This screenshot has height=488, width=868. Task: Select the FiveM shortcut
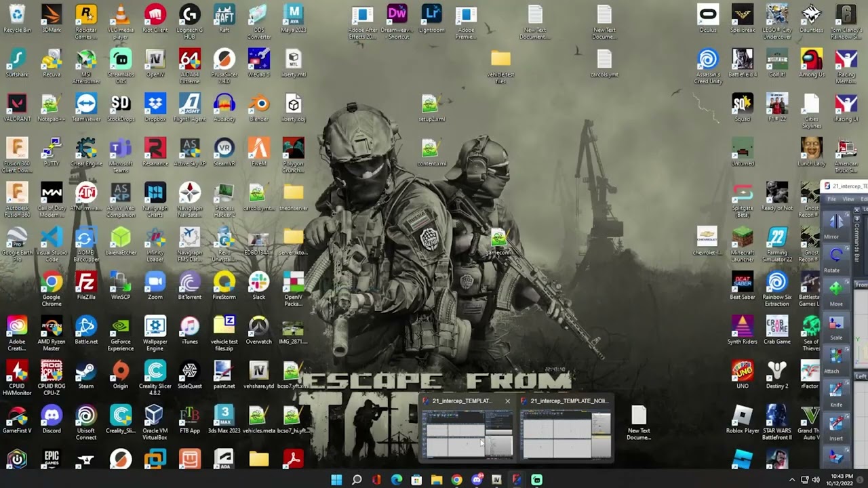pos(259,152)
